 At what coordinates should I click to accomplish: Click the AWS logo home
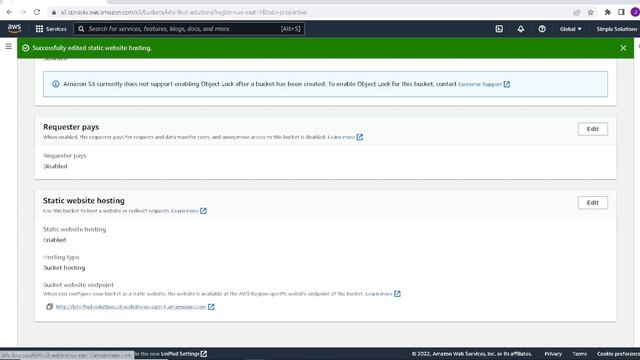[14, 29]
